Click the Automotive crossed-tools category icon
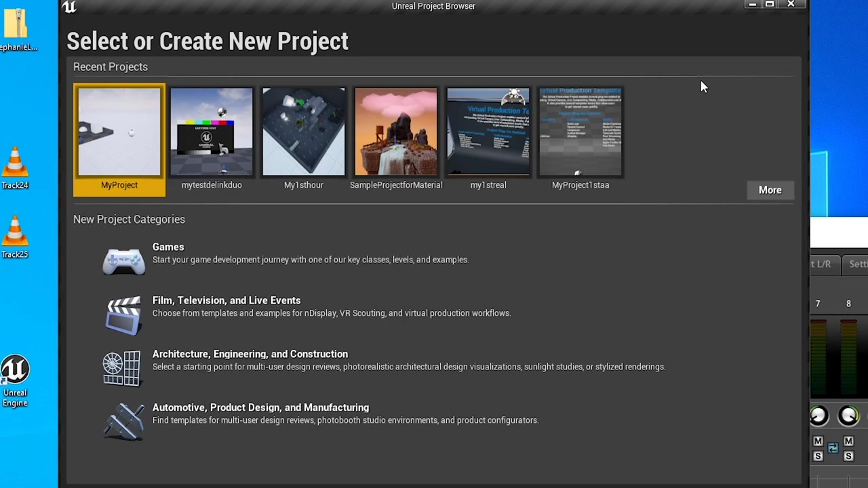The height and width of the screenshot is (488, 868). tap(124, 421)
